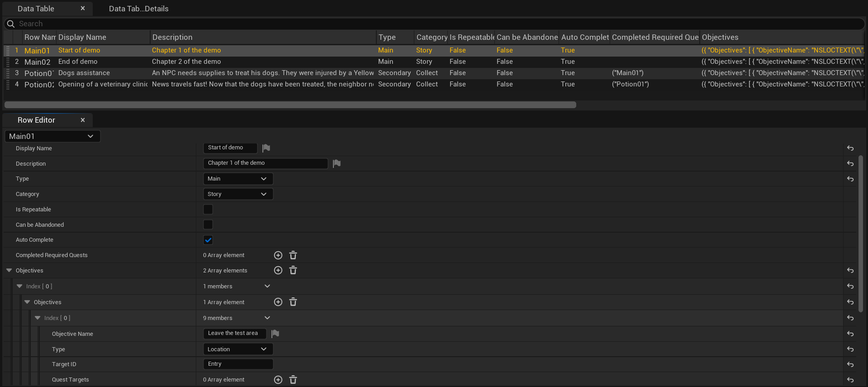Uncheck the Auto Complete checkbox
Screen dimensions: 868x387
[x=208, y=240]
